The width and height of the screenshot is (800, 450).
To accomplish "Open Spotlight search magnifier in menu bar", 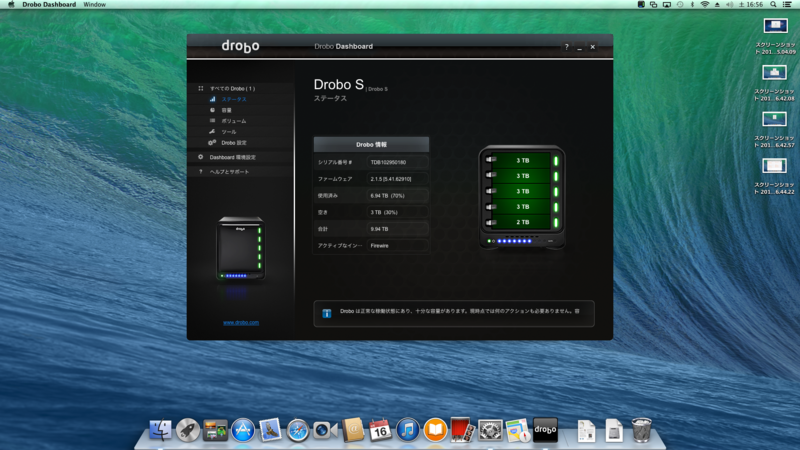I will coord(773,5).
